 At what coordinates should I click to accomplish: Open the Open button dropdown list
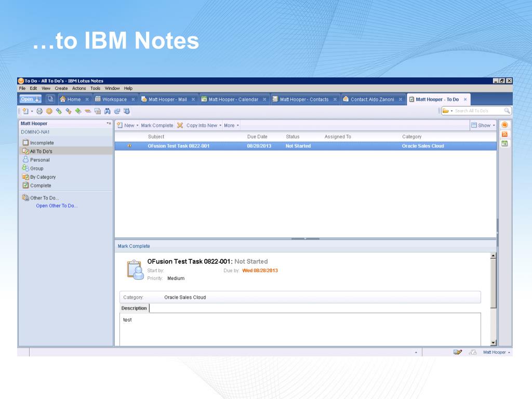(30, 99)
